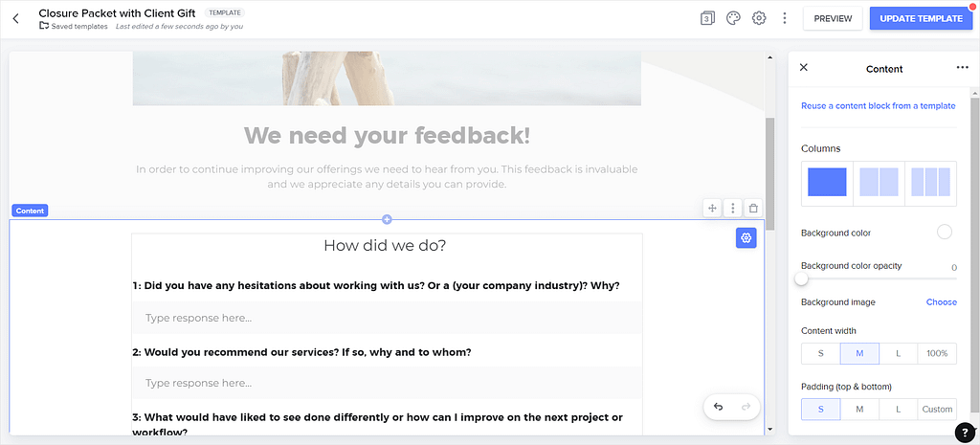The image size is (980, 445).
Task: Click the undo arrow button
Action: pos(719,407)
